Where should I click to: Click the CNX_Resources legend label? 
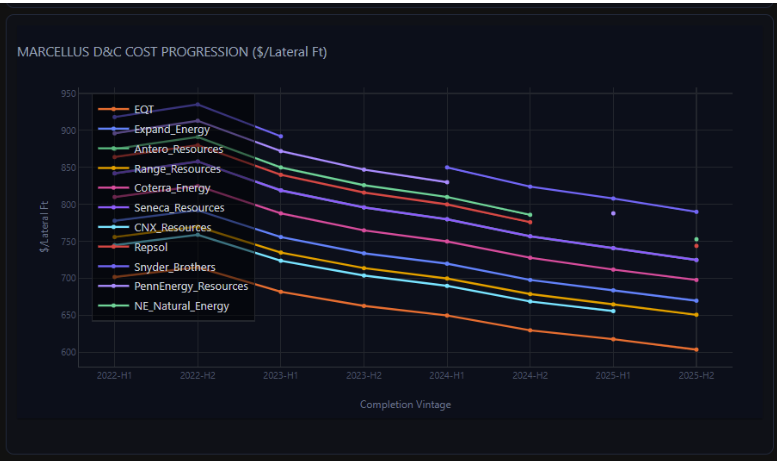pyautogui.click(x=172, y=227)
